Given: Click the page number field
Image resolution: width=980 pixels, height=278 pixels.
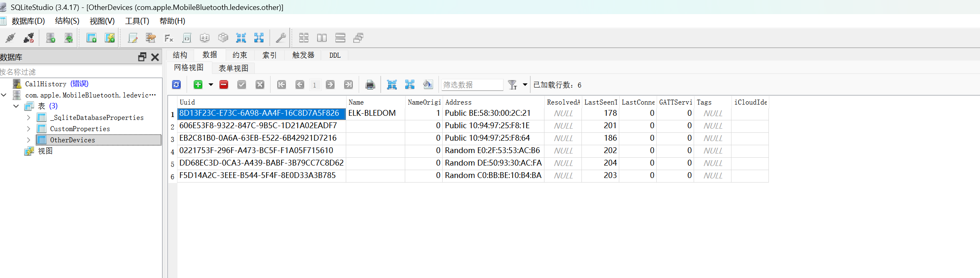Looking at the screenshot, I should (315, 85).
